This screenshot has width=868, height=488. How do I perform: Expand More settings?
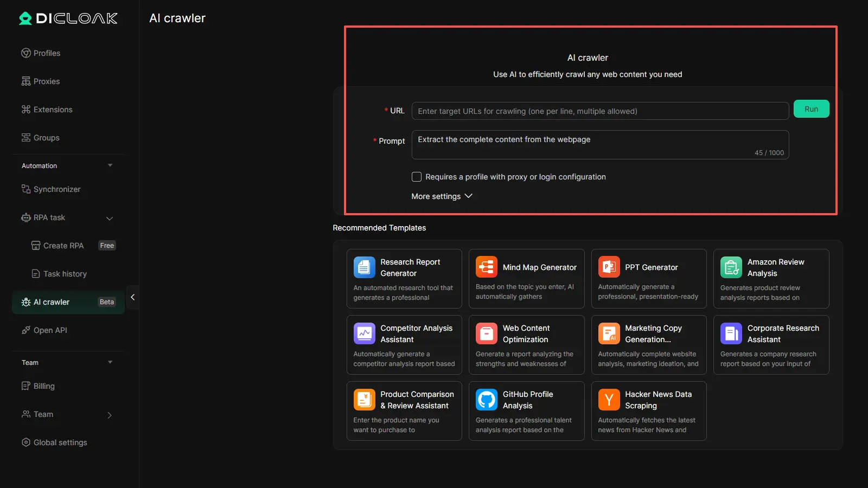coord(442,196)
